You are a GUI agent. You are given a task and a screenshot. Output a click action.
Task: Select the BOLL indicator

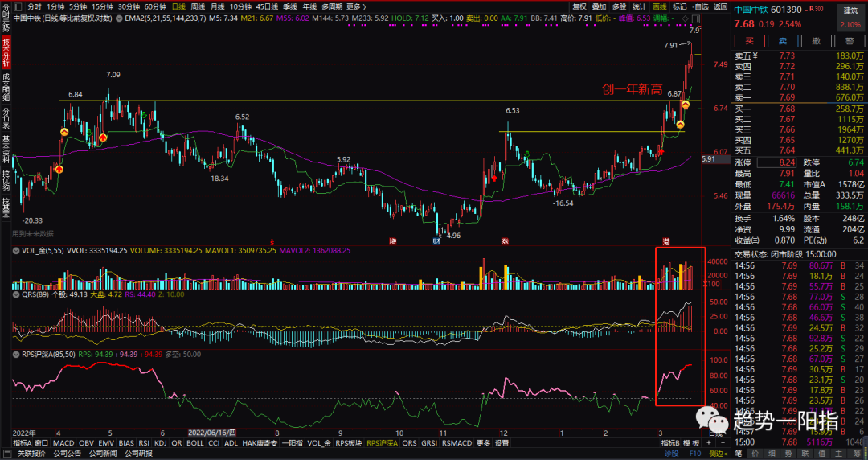coord(194,443)
